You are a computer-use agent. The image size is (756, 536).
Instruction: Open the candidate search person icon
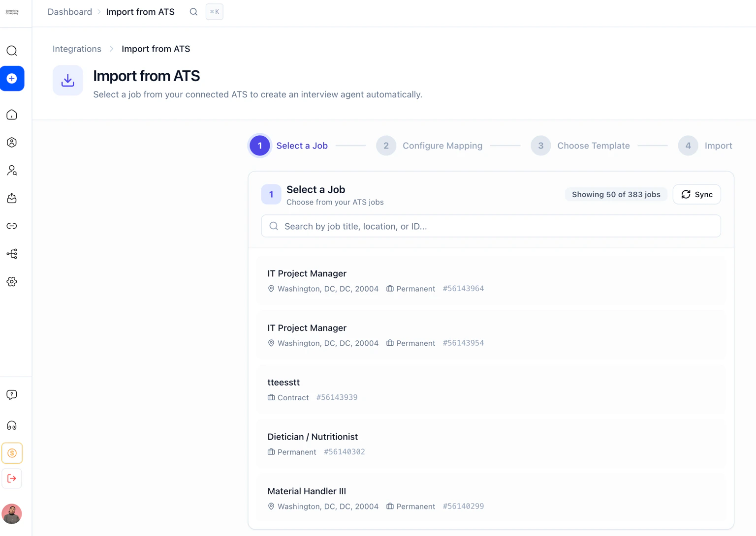[x=12, y=170]
